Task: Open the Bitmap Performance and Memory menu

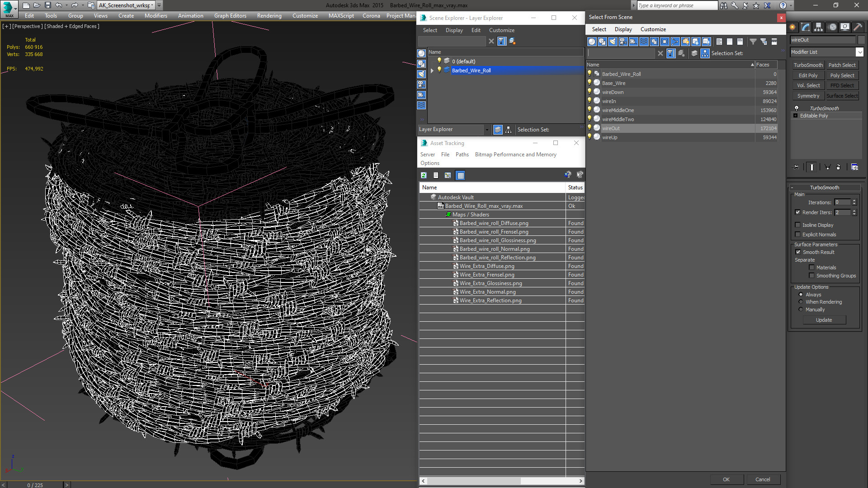Action: point(515,155)
